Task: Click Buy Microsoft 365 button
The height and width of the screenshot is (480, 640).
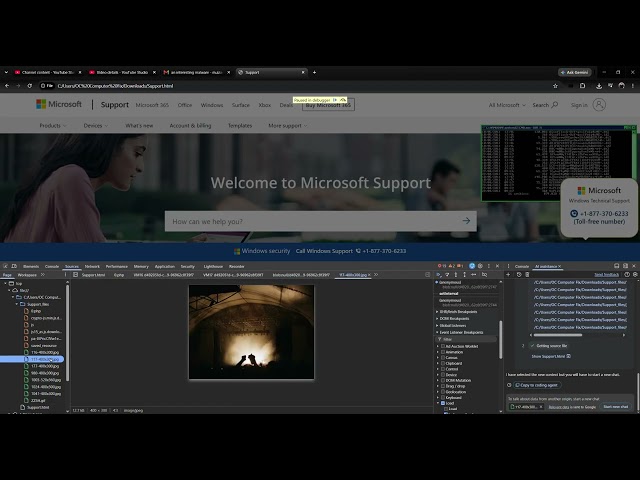Action: [x=328, y=105]
